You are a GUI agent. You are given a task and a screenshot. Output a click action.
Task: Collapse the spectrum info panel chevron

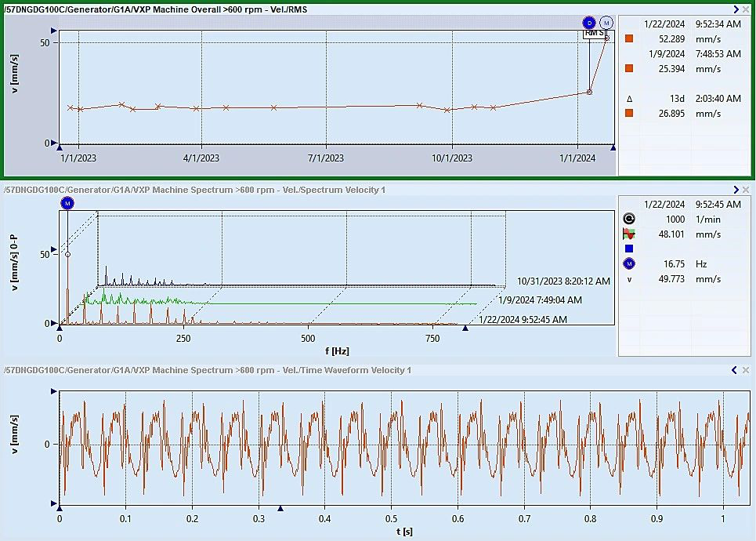coord(736,190)
